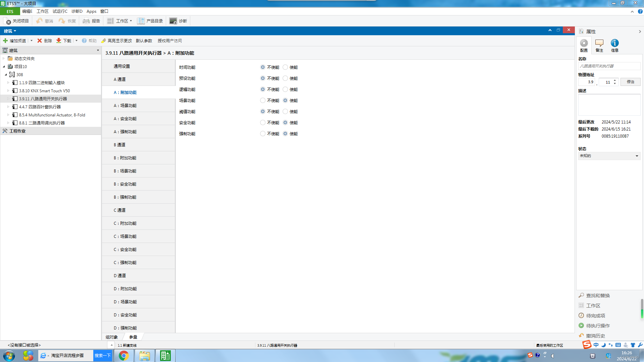This screenshot has width=644, height=362.
Task: Click the 高亮显示更改 highlighter icon
Action: (x=103, y=41)
